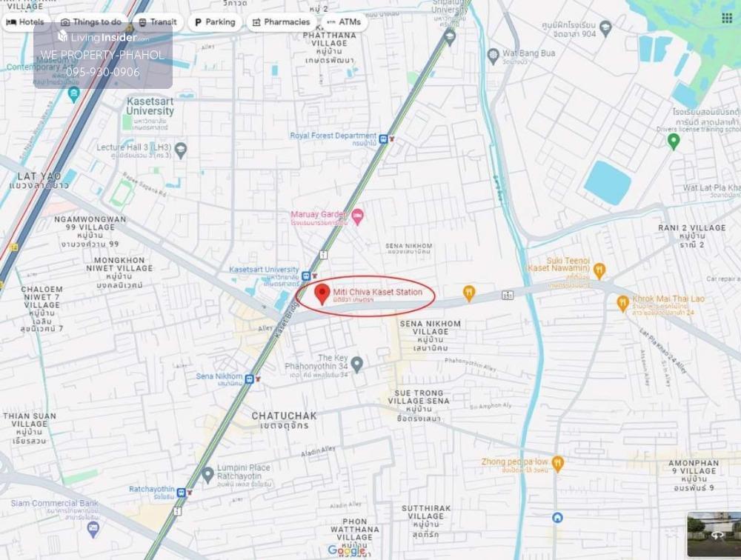Filter map by Pharmacies
Viewport: 741px width, 560px height.
point(281,21)
